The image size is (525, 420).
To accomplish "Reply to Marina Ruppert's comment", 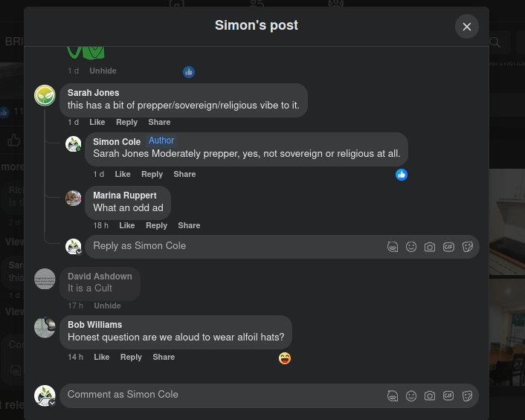I will click(x=156, y=225).
